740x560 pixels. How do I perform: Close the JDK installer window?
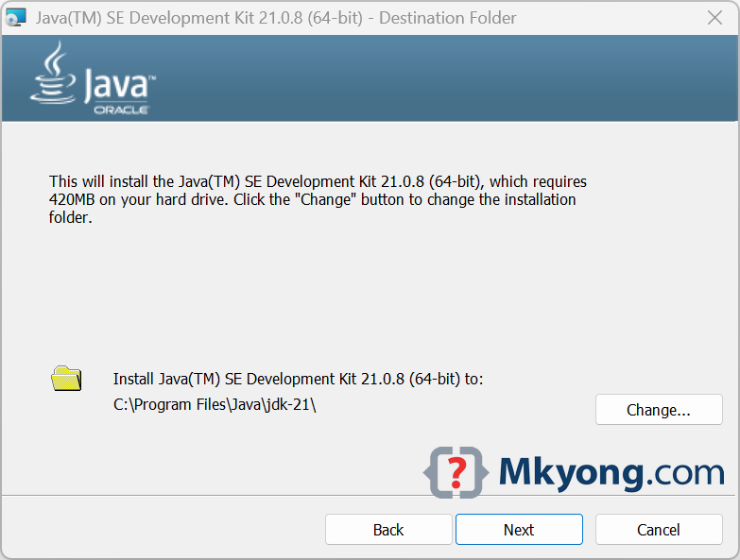[x=714, y=17]
